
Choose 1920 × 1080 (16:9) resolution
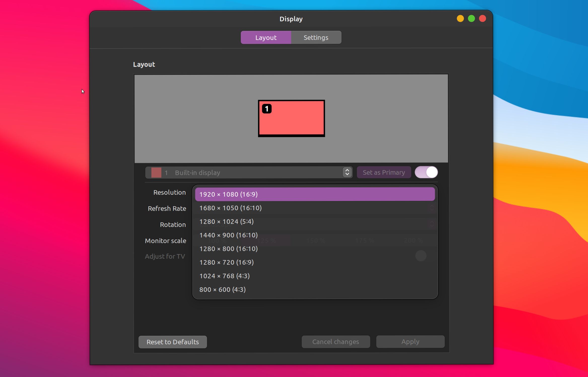coord(315,194)
